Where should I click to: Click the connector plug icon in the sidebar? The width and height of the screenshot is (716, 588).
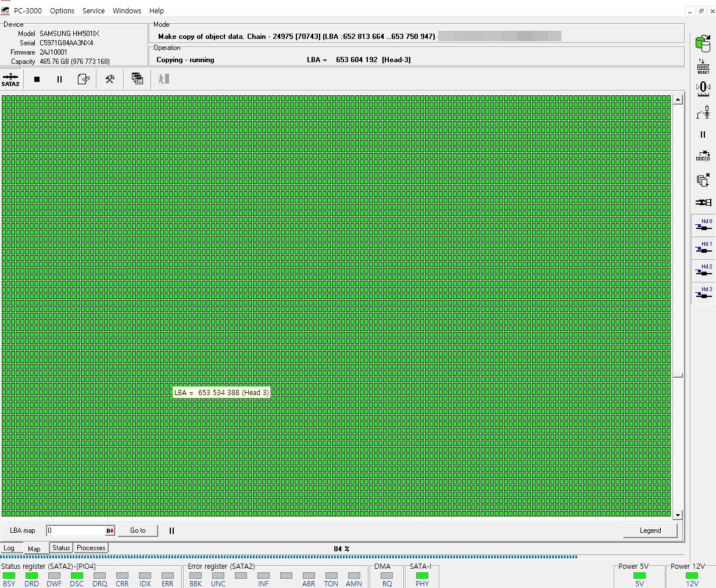[x=703, y=202]
